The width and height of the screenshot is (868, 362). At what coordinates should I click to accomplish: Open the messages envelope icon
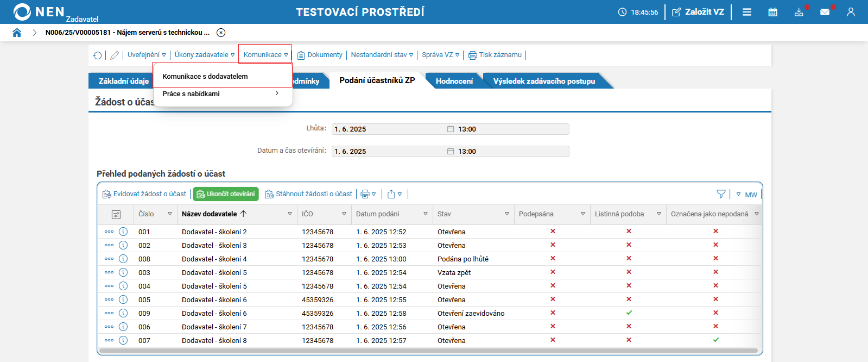825,12
